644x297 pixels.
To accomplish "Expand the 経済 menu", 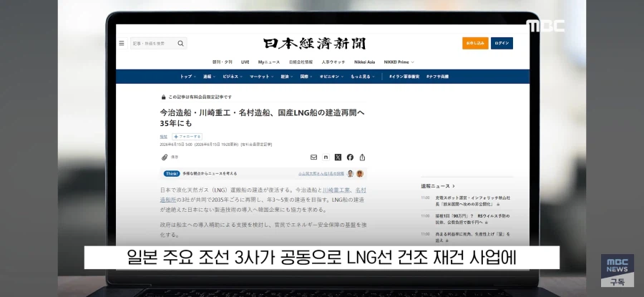I will (287, 77).
